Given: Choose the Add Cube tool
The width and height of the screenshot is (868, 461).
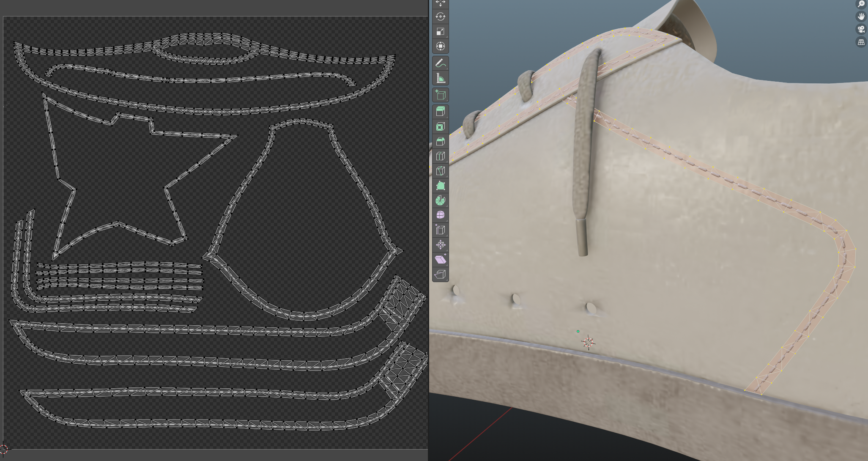Looking at the screenshot, I should (x=440, y=95).
